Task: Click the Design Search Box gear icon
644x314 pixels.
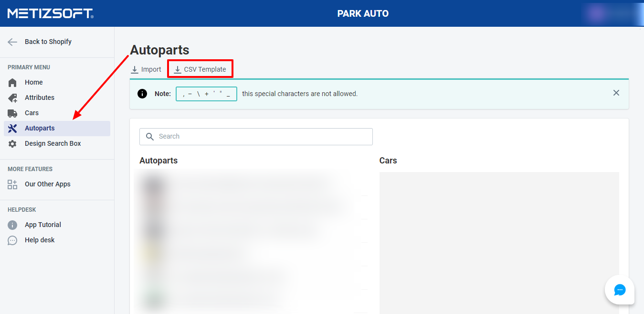Action: point(12,143)
